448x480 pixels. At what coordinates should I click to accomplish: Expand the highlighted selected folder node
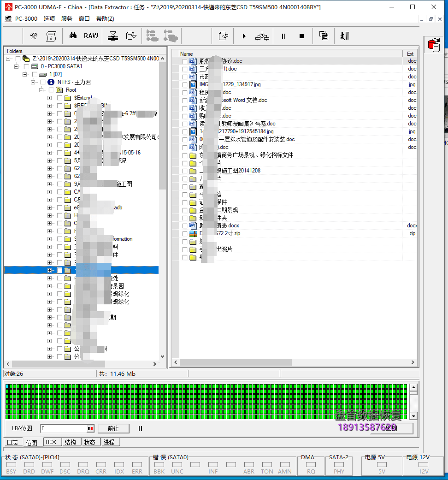click(49, 270)
